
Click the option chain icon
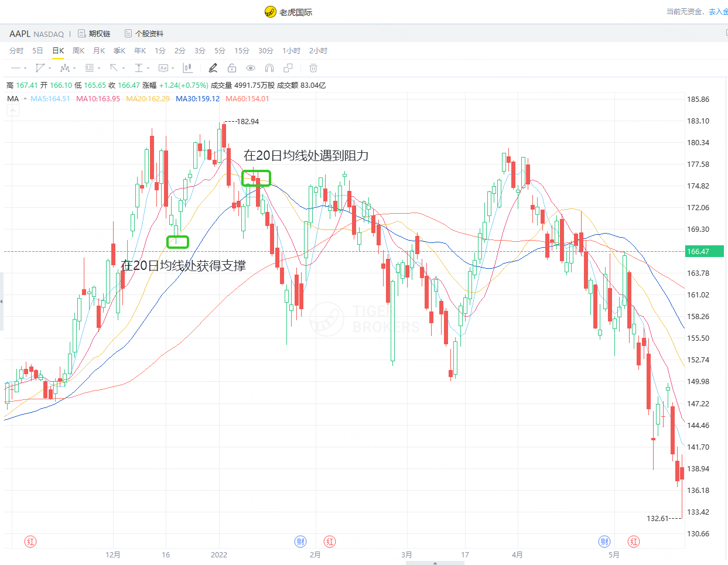click(x=82, y=33)
